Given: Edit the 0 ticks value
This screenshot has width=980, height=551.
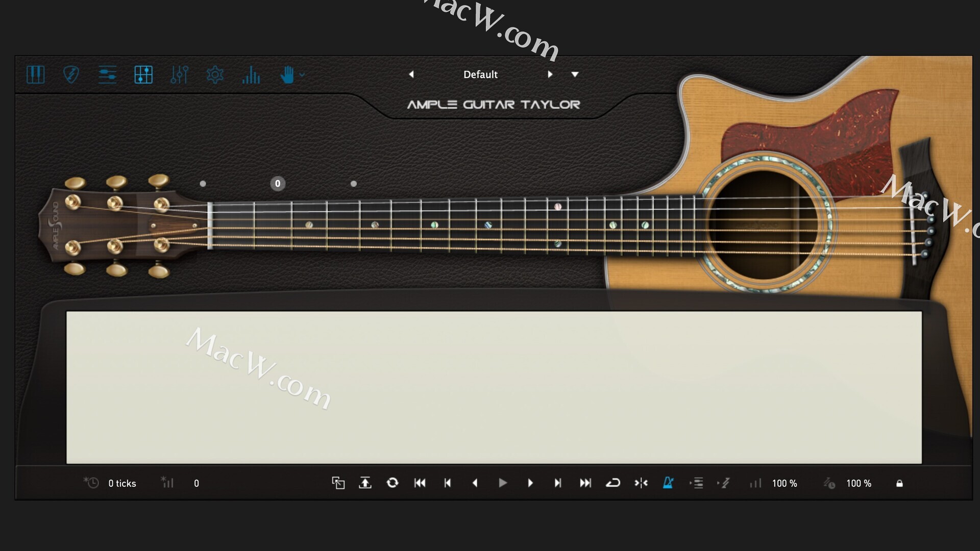Looking at the screenshot, I should tap(122, 483).
